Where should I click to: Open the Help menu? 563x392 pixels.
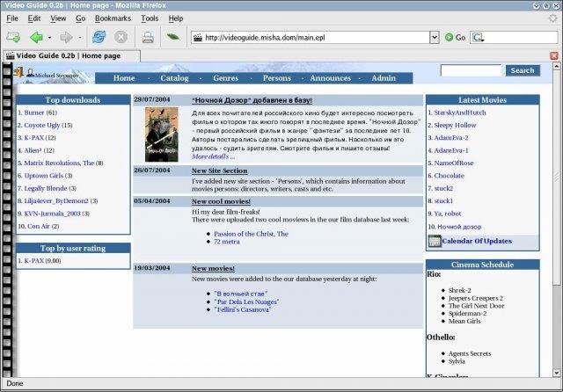click(176, 18)
